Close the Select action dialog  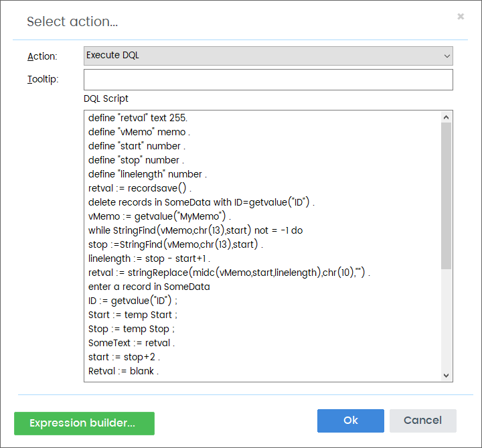point(460,16)
